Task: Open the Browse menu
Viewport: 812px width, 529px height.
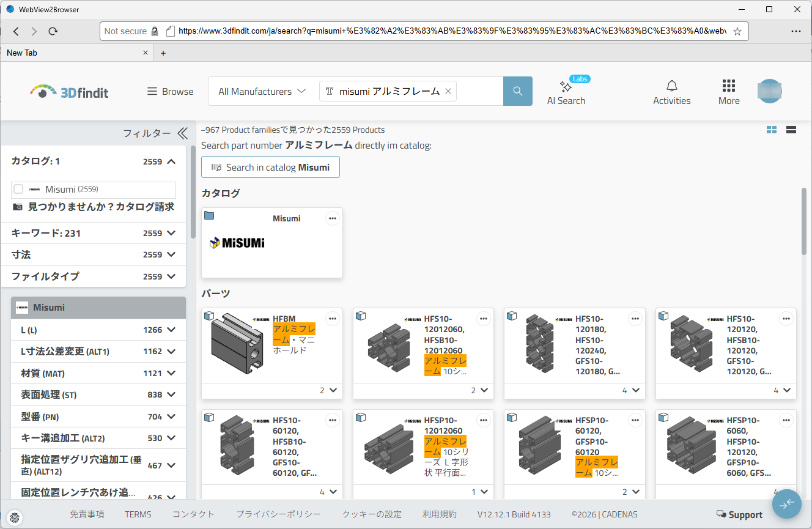Action: tap(170, 91)
